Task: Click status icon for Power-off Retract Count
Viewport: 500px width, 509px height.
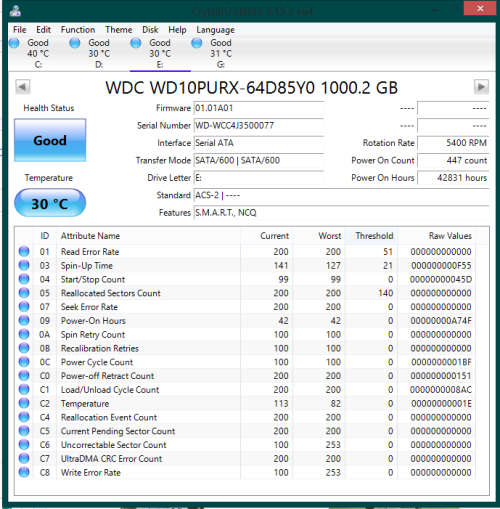Action: click(x=24, y=376)
